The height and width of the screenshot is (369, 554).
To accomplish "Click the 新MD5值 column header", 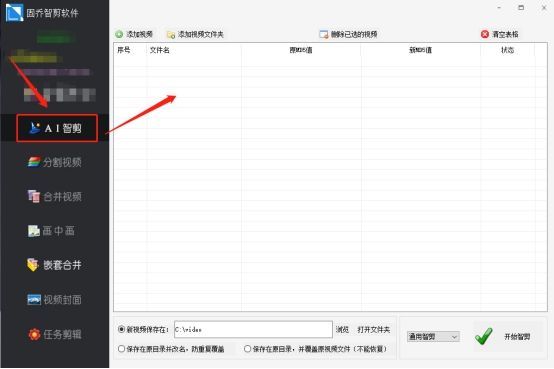I will tap(420, 50).
